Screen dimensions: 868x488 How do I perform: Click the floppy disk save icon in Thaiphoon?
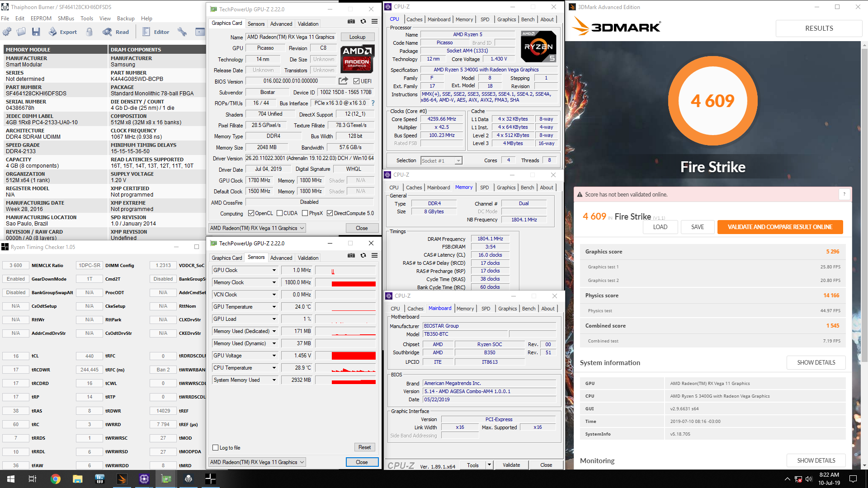coord(36,32)
